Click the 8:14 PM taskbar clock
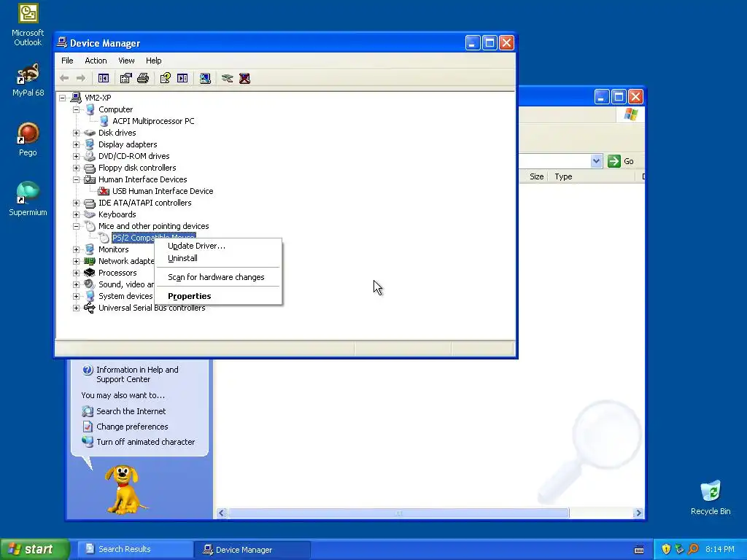This screenshot has width=747, height=560. coord(719,549)
